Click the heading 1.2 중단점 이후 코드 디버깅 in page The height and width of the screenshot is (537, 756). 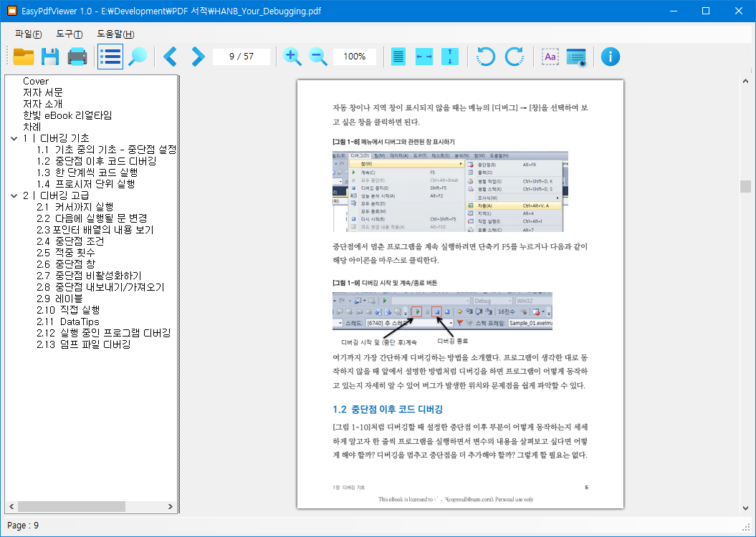coord(388,410)
